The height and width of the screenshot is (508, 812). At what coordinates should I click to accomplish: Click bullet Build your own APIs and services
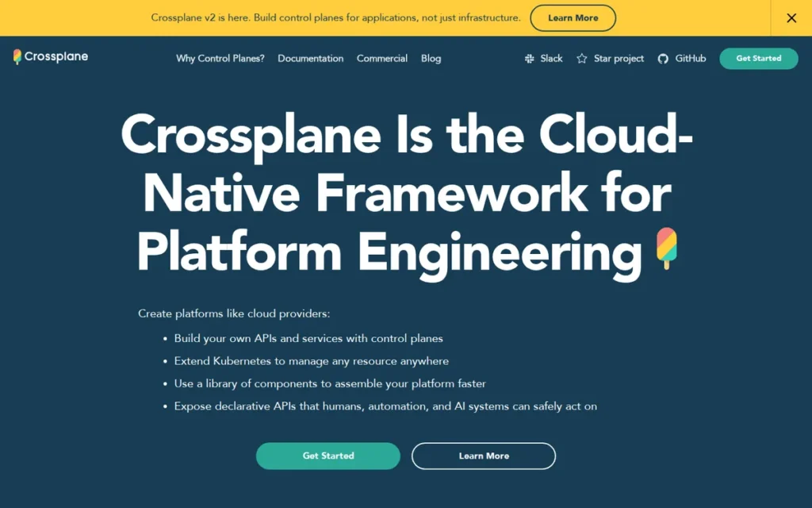pyautogui.click(x=308, y=338)
